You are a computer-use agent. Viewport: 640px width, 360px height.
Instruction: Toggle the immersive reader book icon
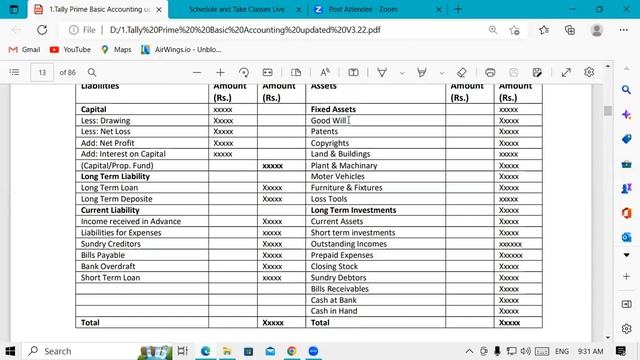[x=353, y=72]
